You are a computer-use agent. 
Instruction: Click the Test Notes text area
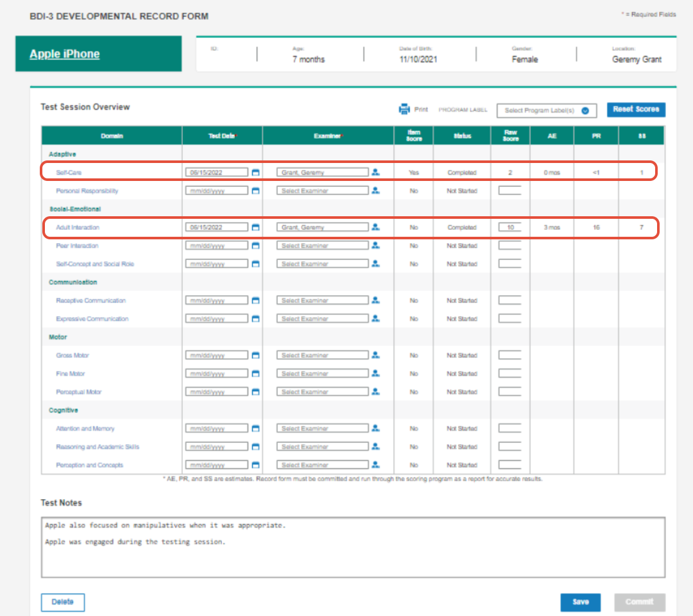pyautogui.click(x=353, y=547)
